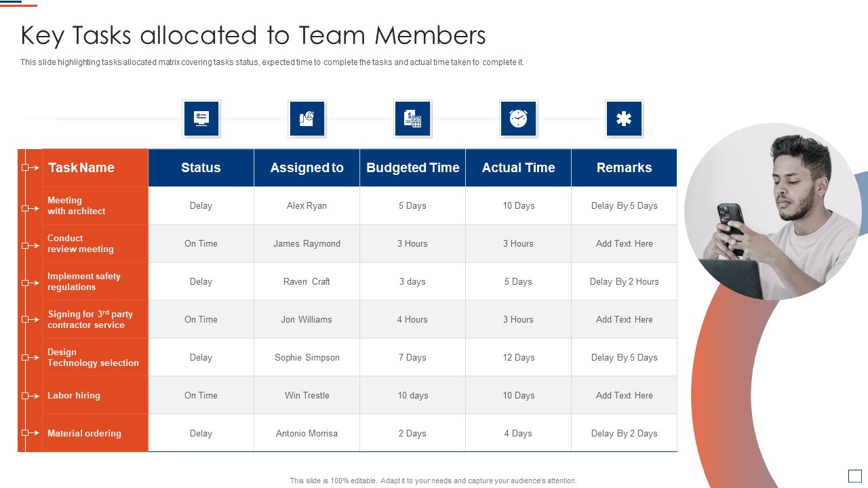The width and height of the screenshot is (868, 488).
Task: Select the Implement safety regulations task cell
Action: coord(96,281)
